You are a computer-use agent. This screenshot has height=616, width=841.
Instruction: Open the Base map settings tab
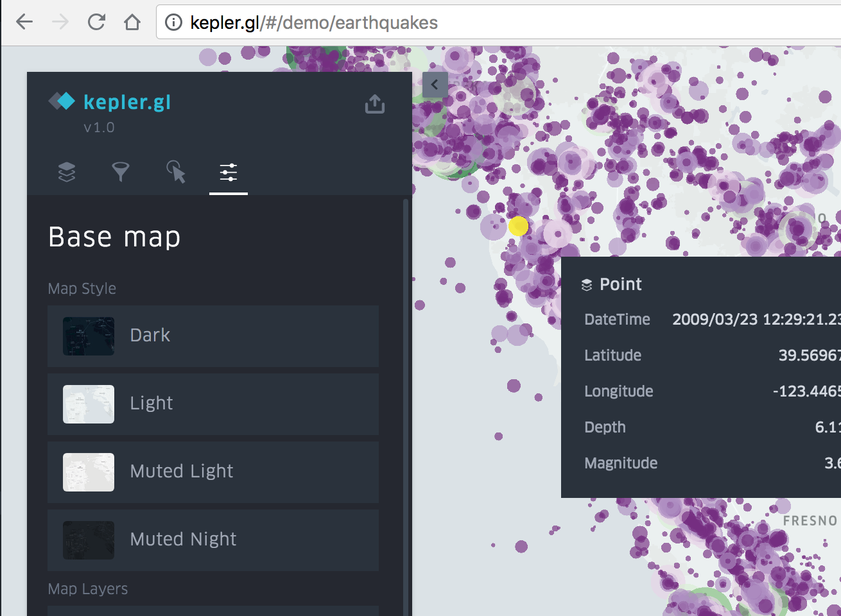(x=228, y=172)
